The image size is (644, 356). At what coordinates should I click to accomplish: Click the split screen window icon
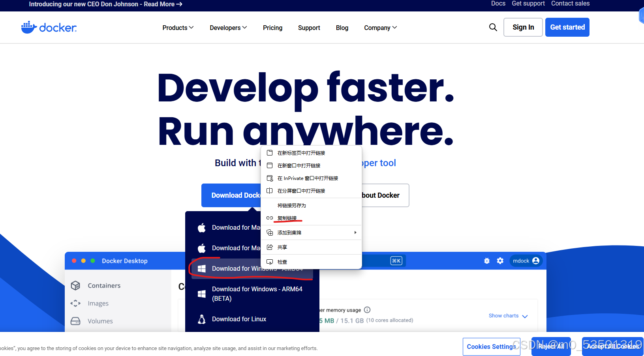[270, 191]
